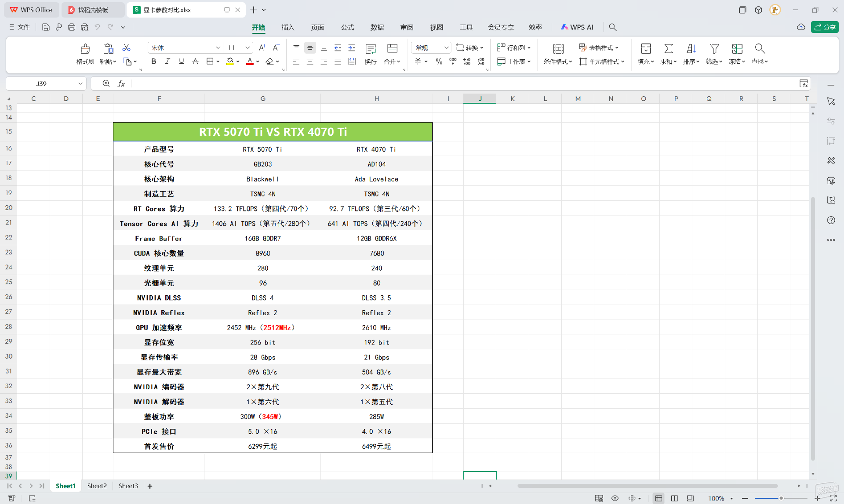Screen dimensions: 844x504
Task: Click the Cut scissors icon
Action: pos(126,47)
